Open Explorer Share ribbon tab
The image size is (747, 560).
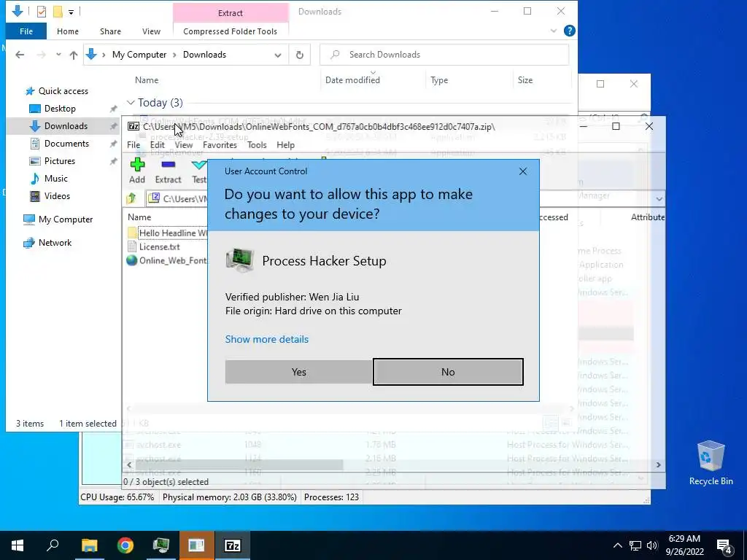(111, 31)
